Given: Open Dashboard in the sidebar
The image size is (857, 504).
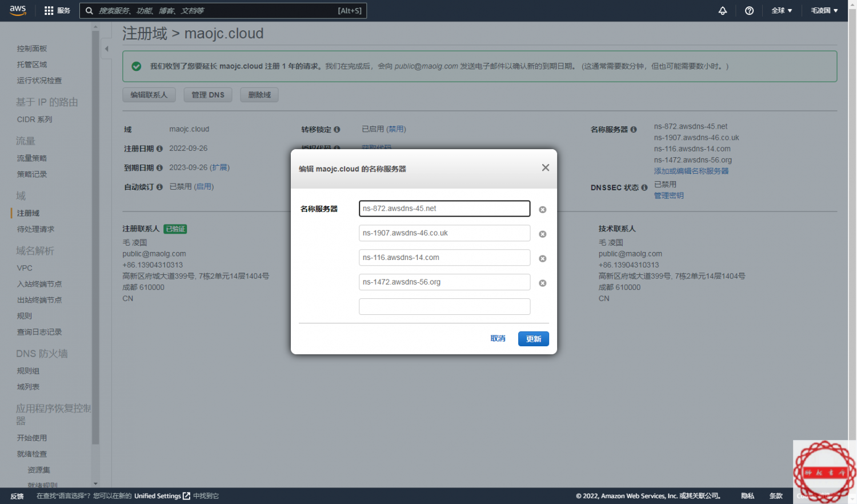Looking at the screenshot, I should point(32,49).
